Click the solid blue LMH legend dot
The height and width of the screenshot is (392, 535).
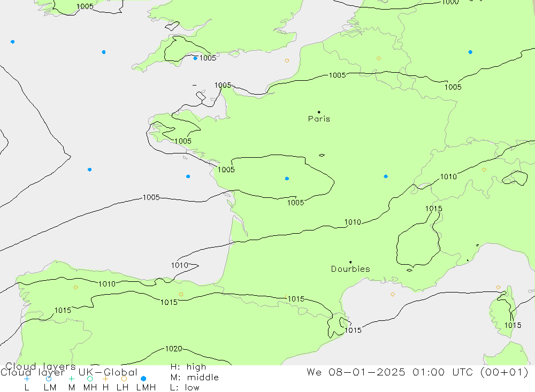144,379
